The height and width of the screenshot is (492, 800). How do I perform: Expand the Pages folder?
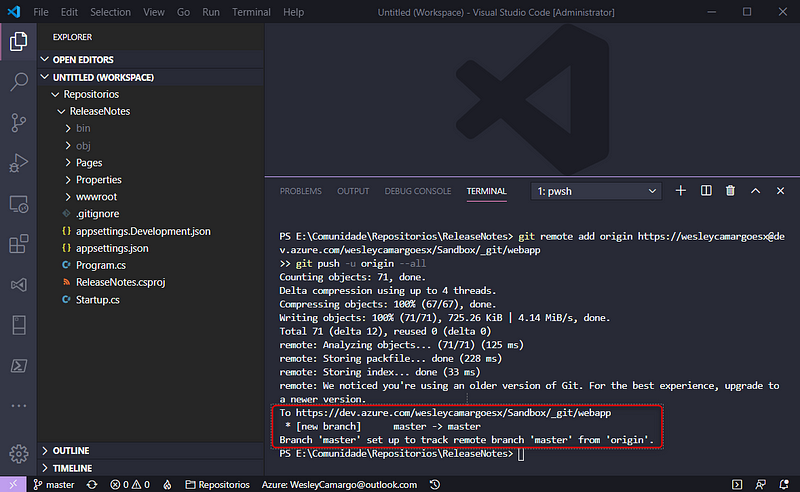pos(89,162)
